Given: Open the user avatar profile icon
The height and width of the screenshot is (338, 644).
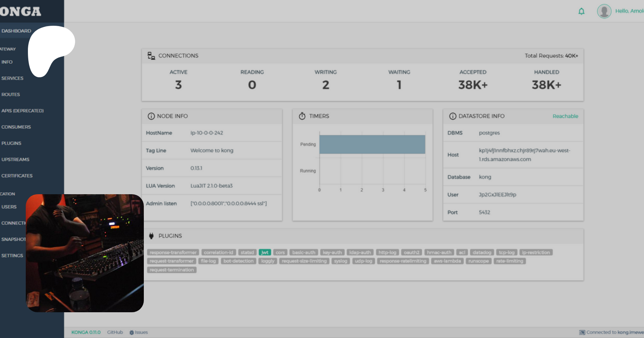Looking at the screenshot, I should (604, 11).
